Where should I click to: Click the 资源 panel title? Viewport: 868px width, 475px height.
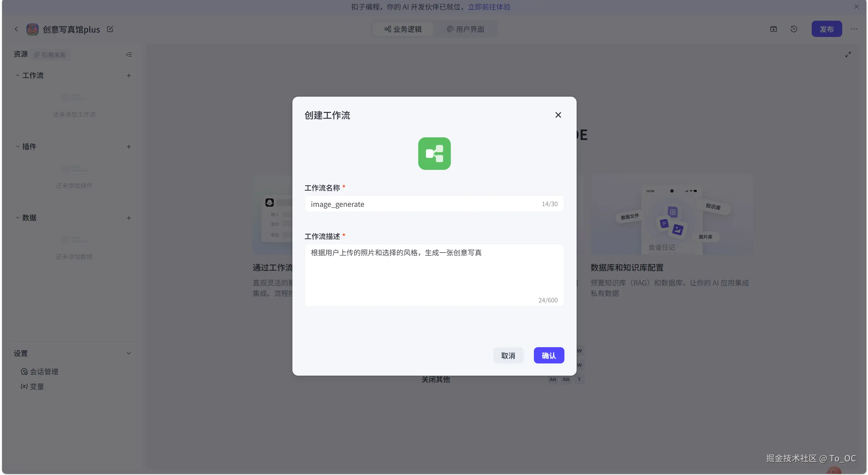[21, 54]
